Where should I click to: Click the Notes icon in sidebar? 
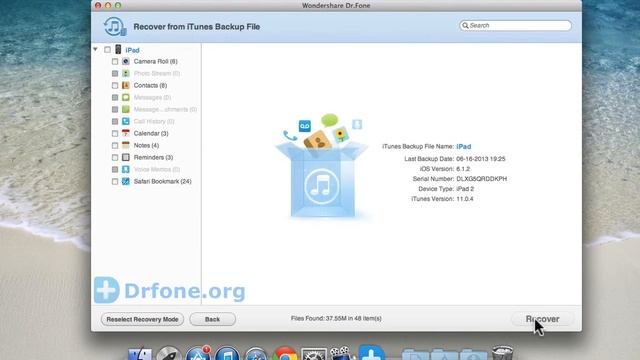126,145
